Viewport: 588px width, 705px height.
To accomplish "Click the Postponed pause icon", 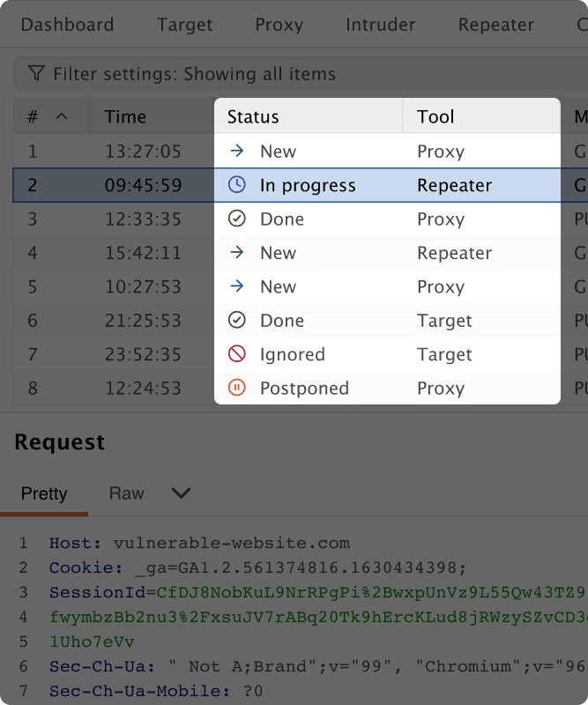I will click(236, 389).
